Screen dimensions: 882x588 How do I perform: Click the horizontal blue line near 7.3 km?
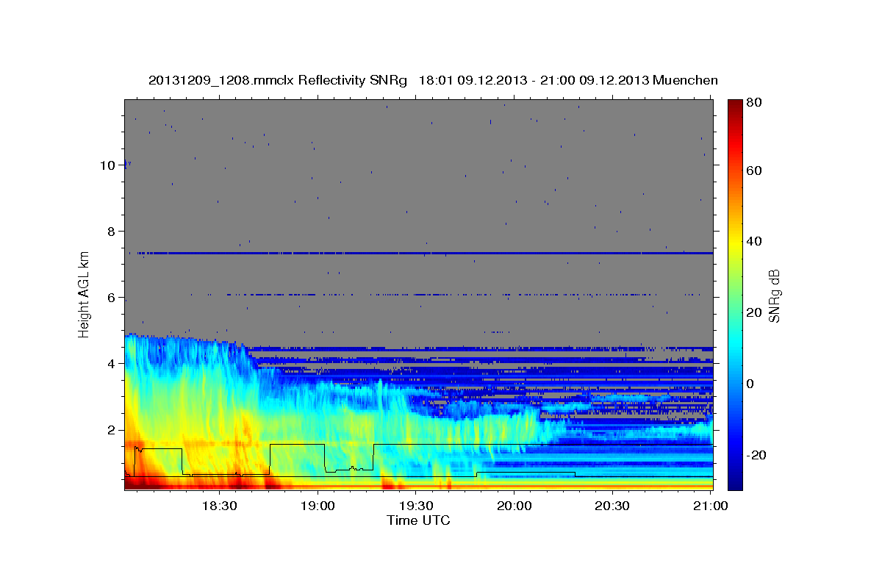[425, 254]
